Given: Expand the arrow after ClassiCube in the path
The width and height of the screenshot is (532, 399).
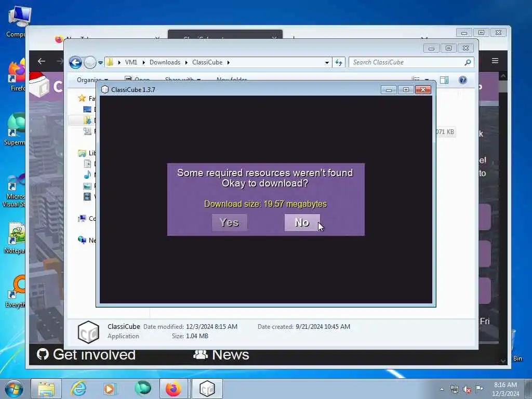Looking at the screenshot, I should pos(229,62).
